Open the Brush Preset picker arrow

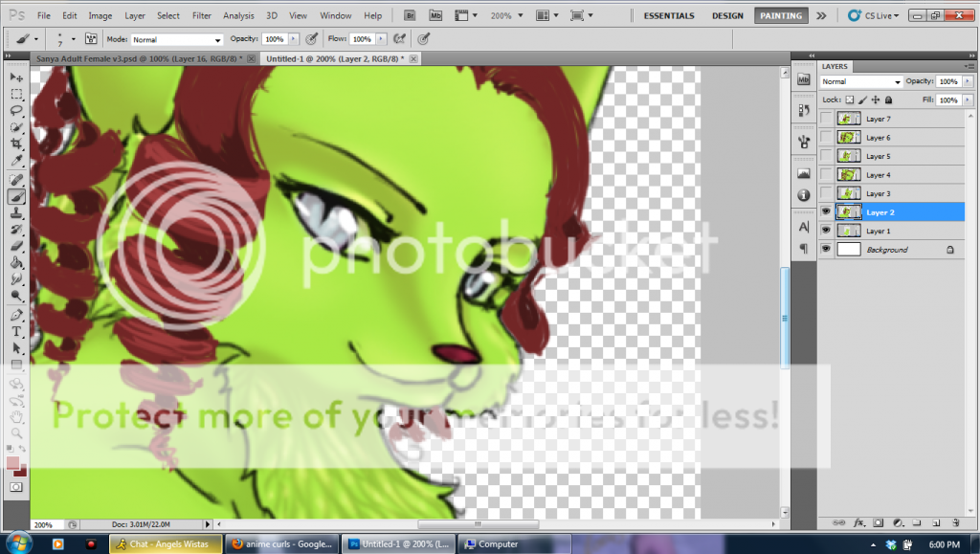(74, 39)
